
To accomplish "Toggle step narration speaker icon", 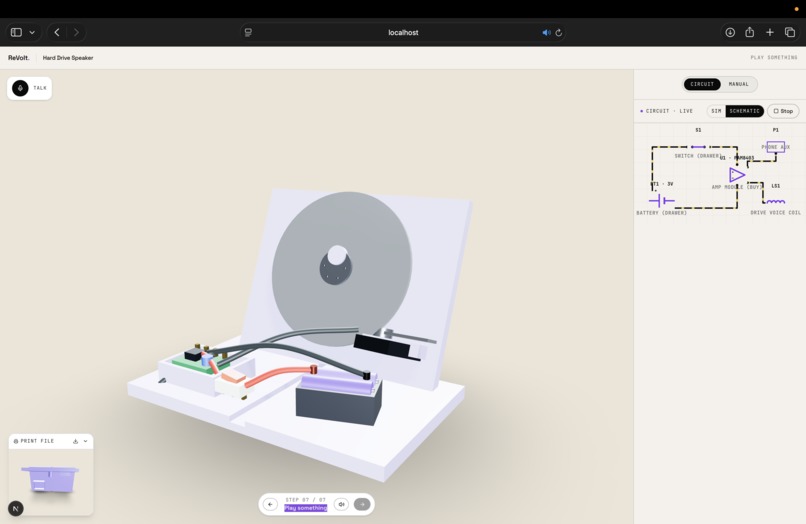I will [x=341, y=504].
